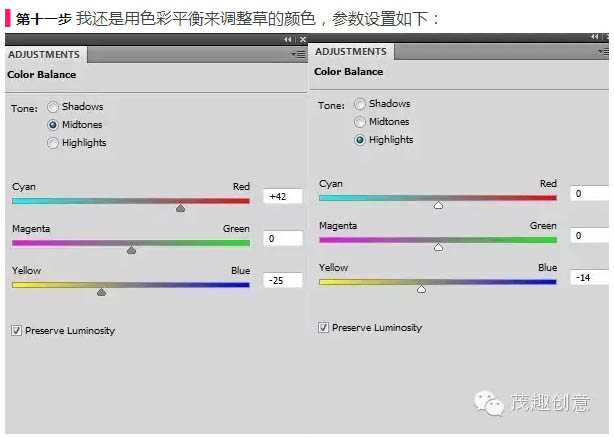Collapse right Adjustments panel with double-arrow icon
Screen dimensions: 614x437
pyautogui.click(x=595, y=36)
